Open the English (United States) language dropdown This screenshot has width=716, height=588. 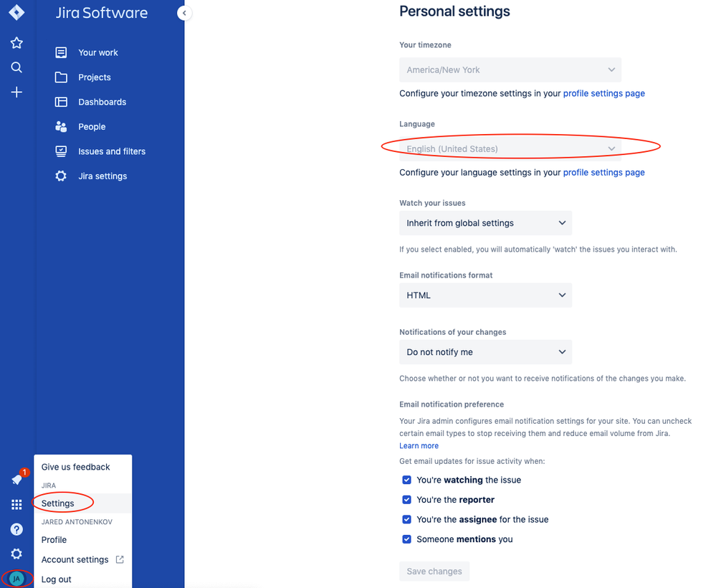[510, 149]
